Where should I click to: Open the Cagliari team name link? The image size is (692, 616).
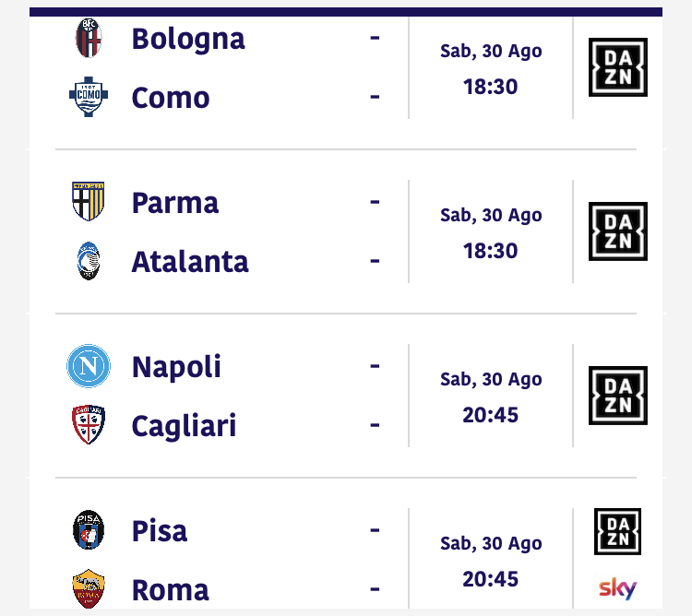pos(184,426)
